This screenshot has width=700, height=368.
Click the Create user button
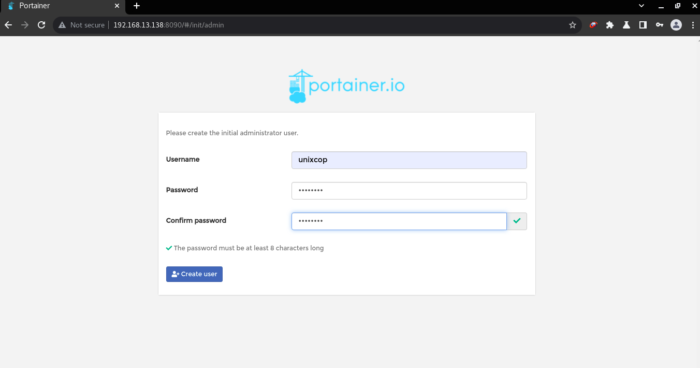(194, 274)
